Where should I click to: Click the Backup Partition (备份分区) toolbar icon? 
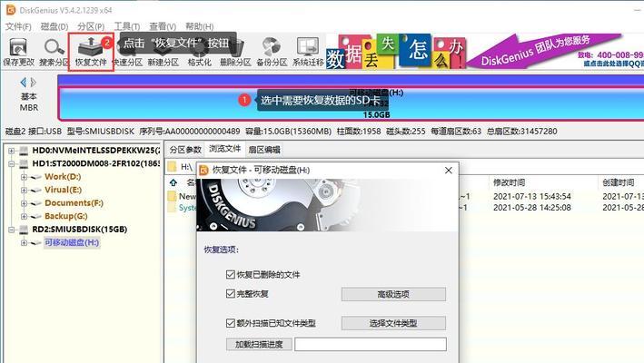(x=272, y=52)
